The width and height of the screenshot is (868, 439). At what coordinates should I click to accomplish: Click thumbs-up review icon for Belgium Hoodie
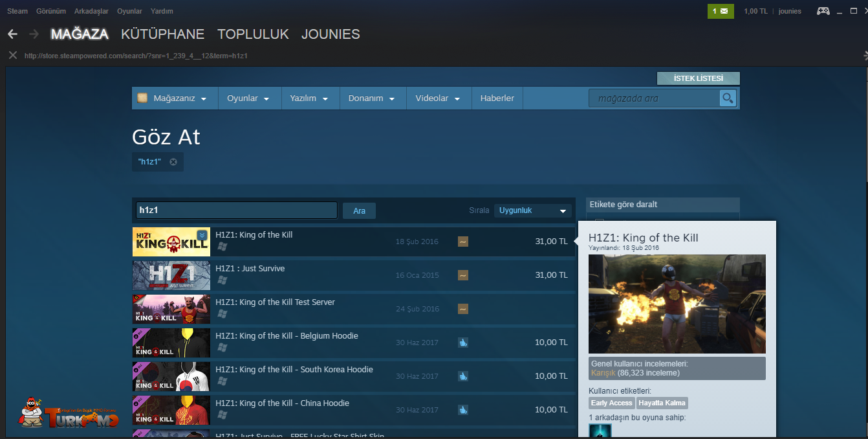462,343
